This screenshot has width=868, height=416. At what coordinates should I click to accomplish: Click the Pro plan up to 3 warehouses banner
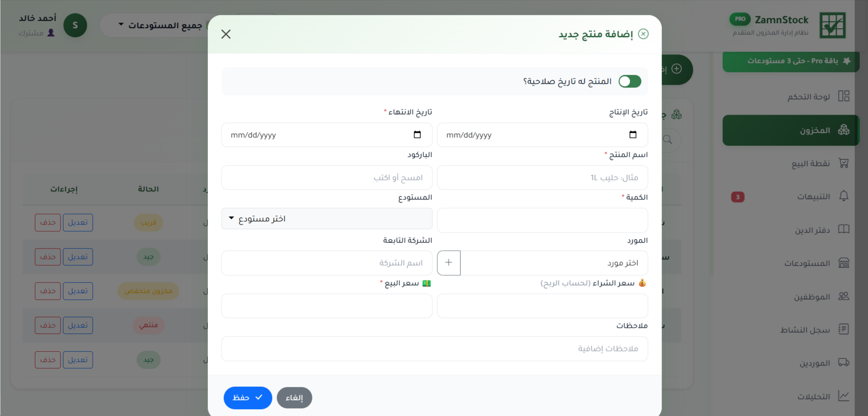[791, 61]
